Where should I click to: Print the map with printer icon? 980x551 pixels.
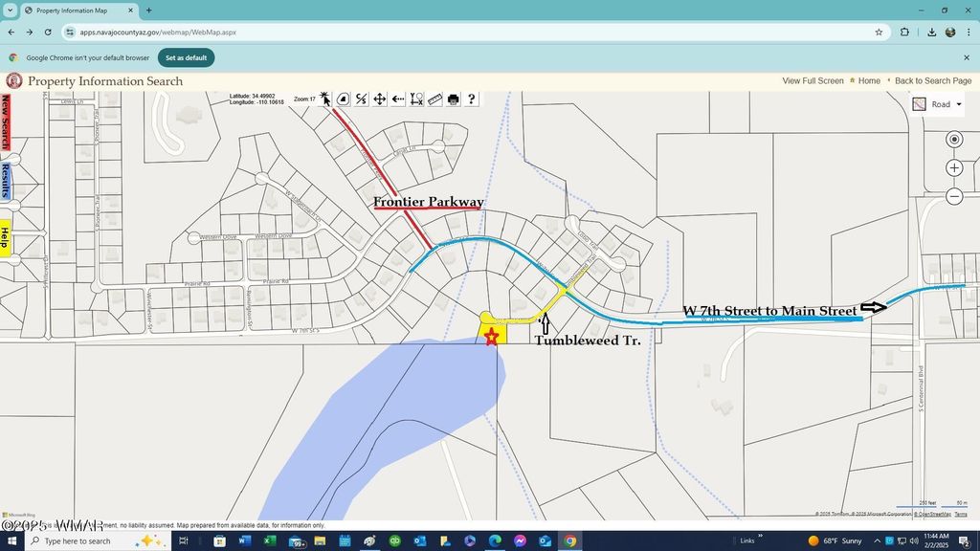[x=453, y=99]
